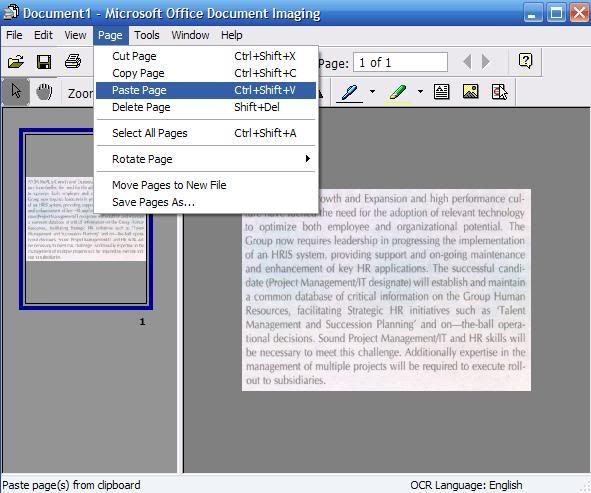Choose Cut Page from menu
Screen dimensions: 591x493
pos(206,56)
